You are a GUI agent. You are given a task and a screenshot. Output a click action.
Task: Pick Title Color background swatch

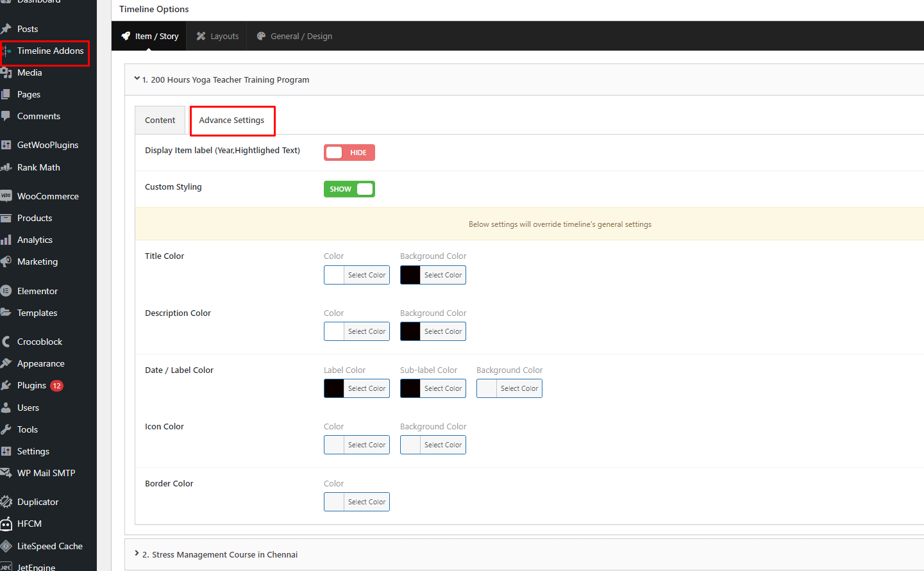(410, 275)
